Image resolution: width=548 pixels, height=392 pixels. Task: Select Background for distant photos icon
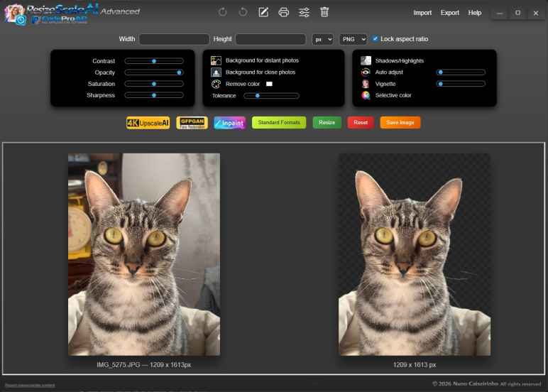216,60
